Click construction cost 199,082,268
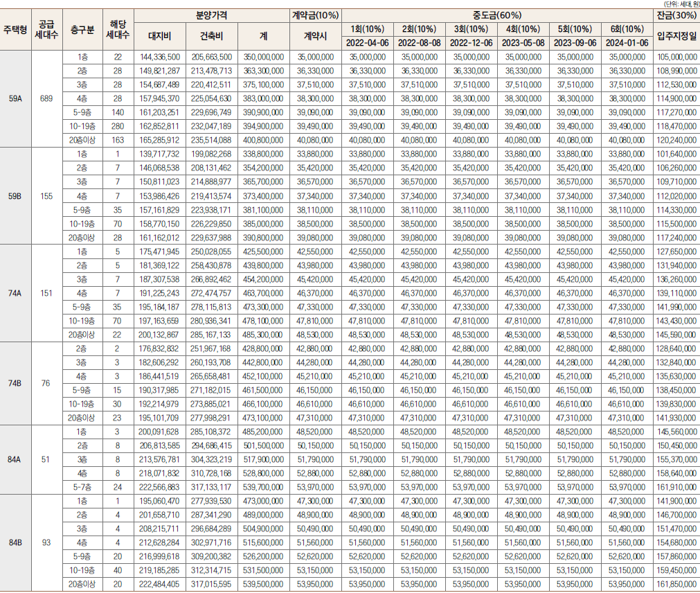The width and height of the screenshot is (700, 593). coord(212,154)
